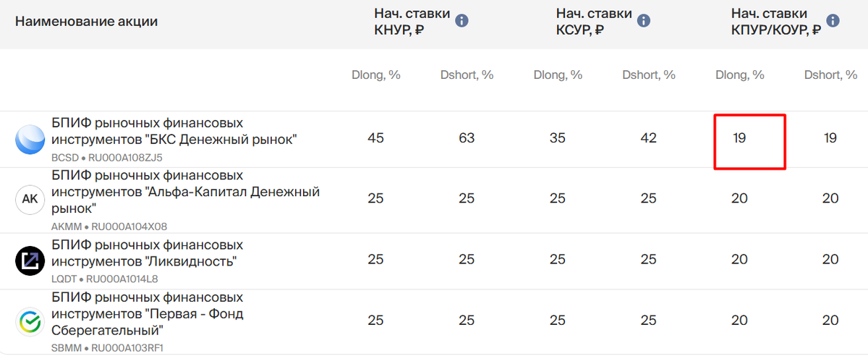Select the Нач. ставки КНУР header

click(412, 22)
